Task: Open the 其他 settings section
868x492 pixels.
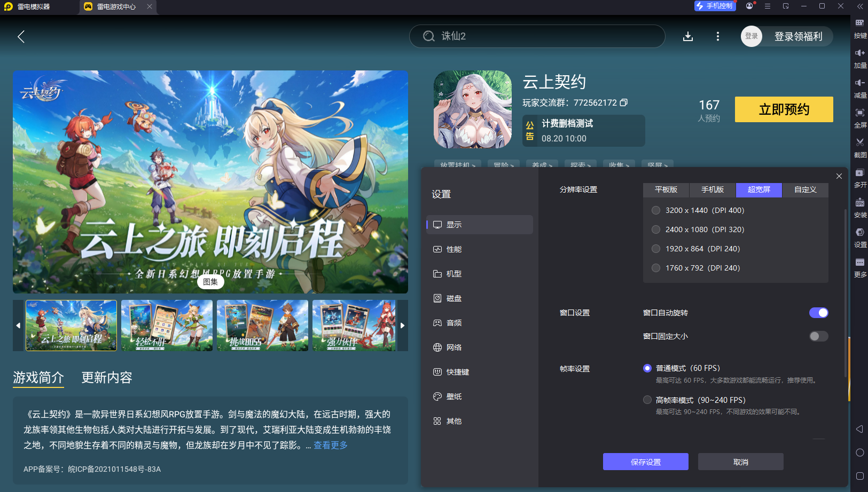Action: coord(480,421)
